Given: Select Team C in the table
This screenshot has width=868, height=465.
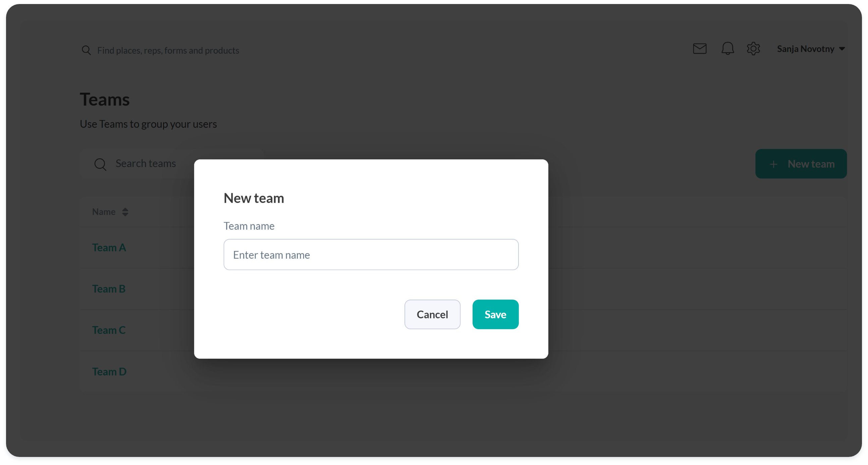Looking at the screenshot, I should coord(109,330).
